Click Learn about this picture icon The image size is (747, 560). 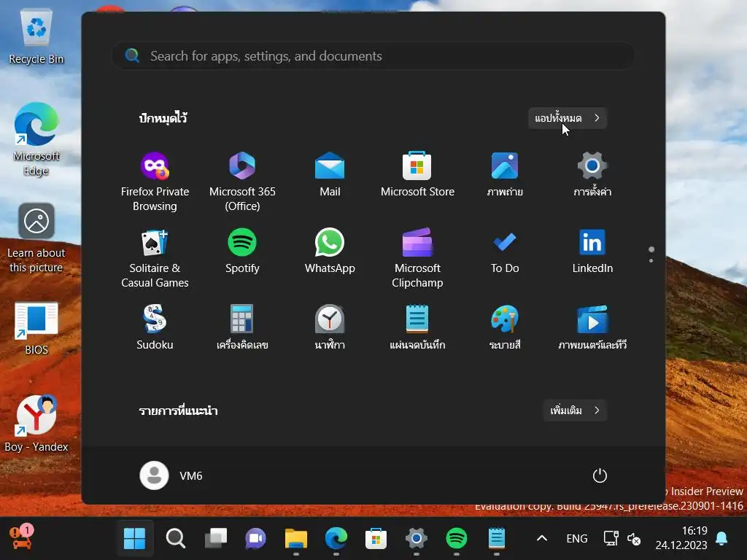pyautogui.click(x=36, y=238)
